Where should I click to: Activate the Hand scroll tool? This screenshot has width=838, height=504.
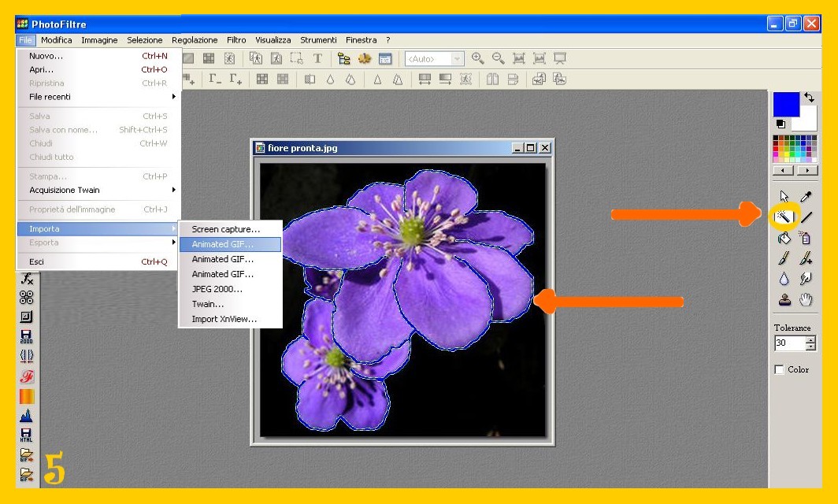[806, 300]
